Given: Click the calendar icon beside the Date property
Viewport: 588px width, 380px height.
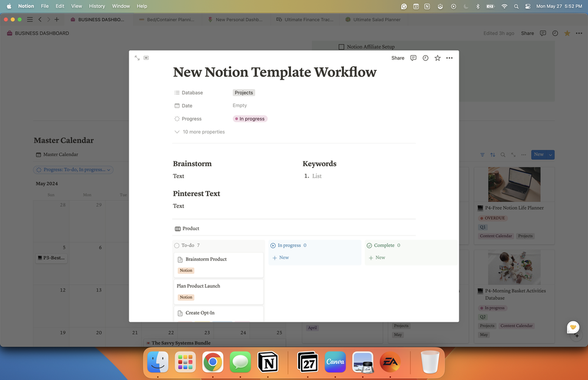Looking at the screenshot, I should point(178,105).
